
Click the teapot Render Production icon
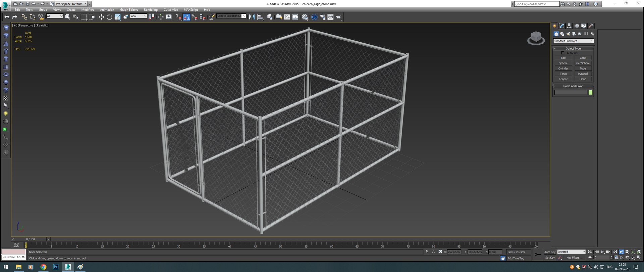338,17
